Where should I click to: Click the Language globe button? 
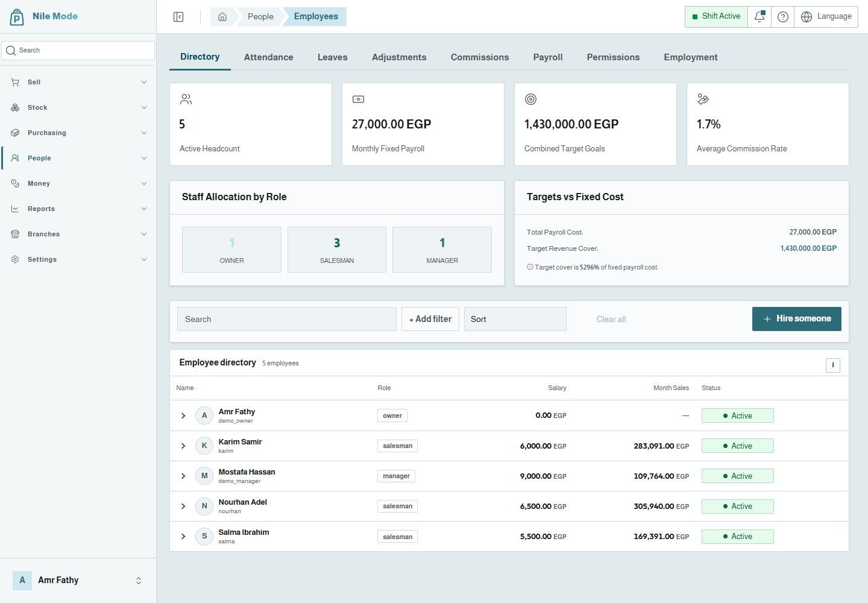pyautogui.click(x=826, y=17)
